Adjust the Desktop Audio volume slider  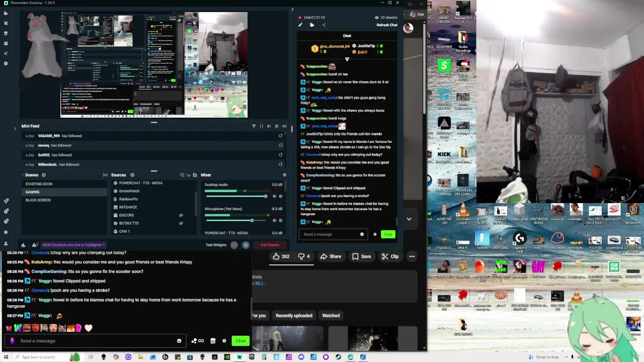tap(236, 196)
